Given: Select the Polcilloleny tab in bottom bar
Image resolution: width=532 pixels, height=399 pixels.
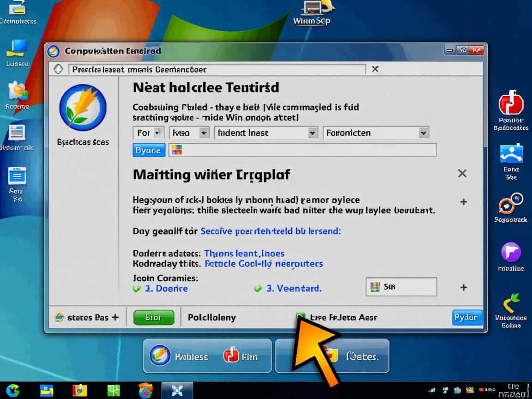Looking at the screenshot, I should 212,318.
